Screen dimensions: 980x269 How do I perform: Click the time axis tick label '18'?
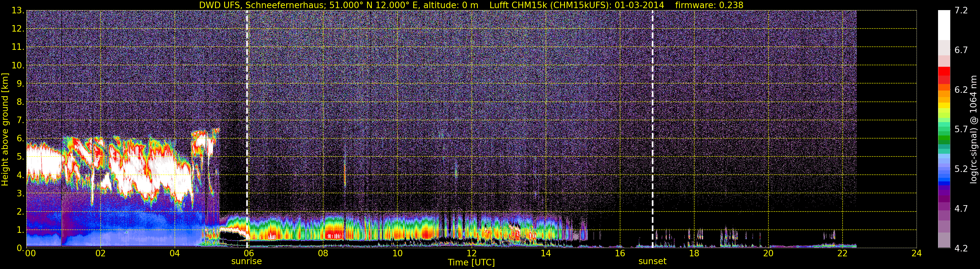coord(694,254)
